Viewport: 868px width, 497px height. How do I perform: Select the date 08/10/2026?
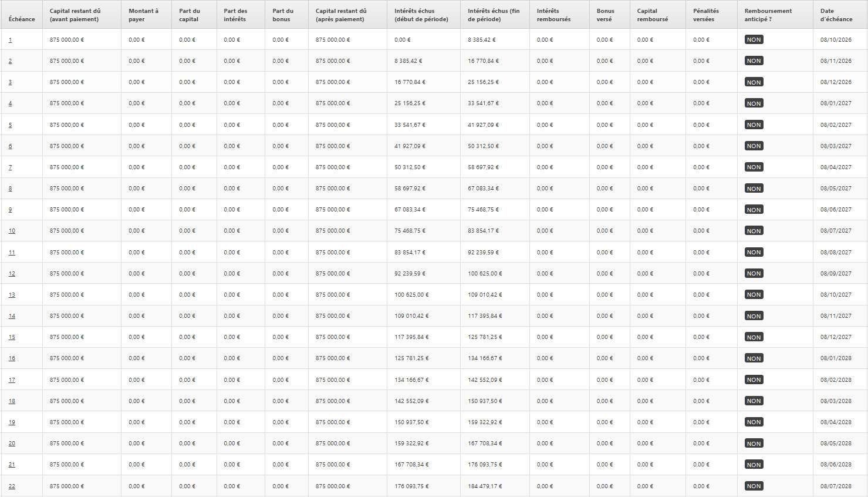click(x=836, y=40)
